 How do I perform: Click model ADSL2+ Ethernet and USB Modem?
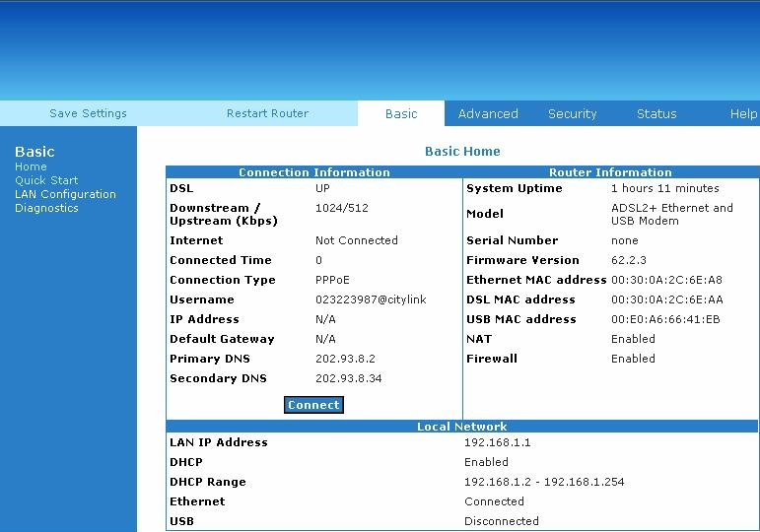pyautogui.click(x=672, y=214)
